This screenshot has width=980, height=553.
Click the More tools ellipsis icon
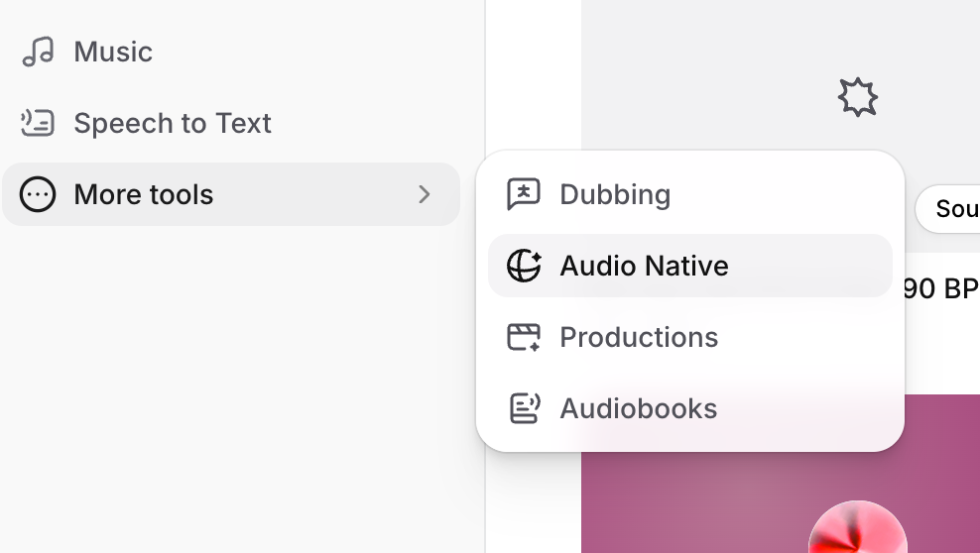click(x=38, y=194)
